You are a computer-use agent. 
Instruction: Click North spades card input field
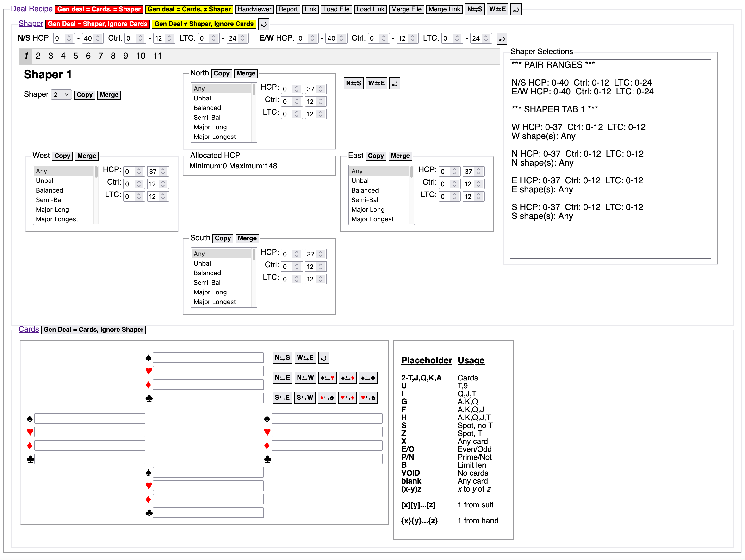(208, 358)
